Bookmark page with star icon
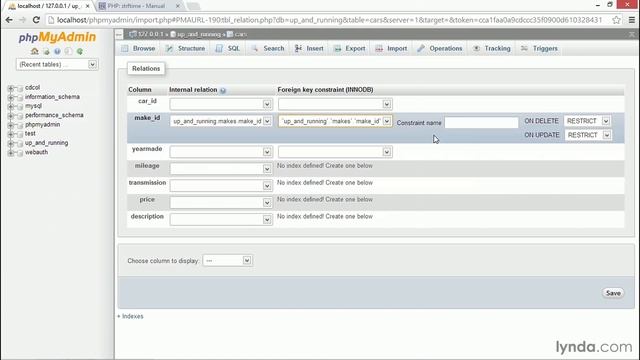 616,20
